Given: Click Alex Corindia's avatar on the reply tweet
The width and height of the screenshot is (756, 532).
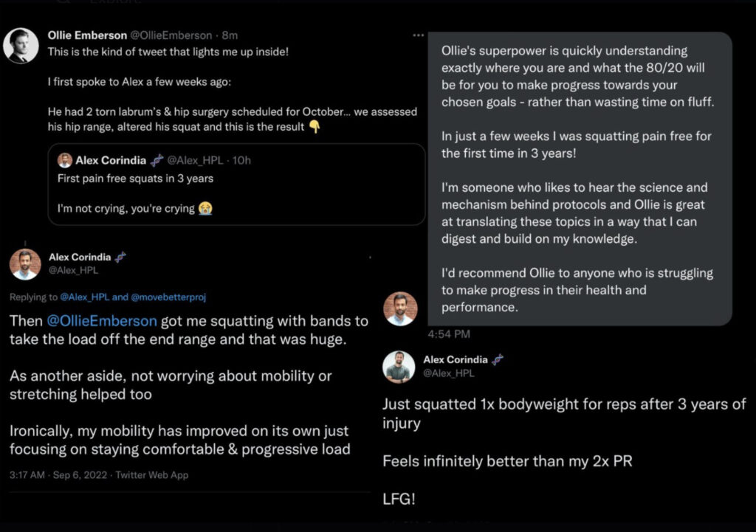Looking at the screenshot, I should (25, 263).
